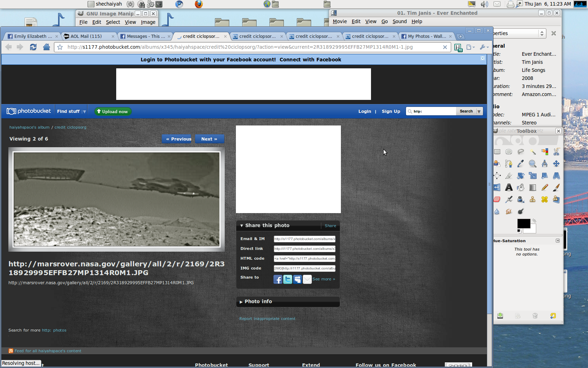Screen dimensions: 588x368
Task: Open the Select menu in GIMP
Action: 113,22
